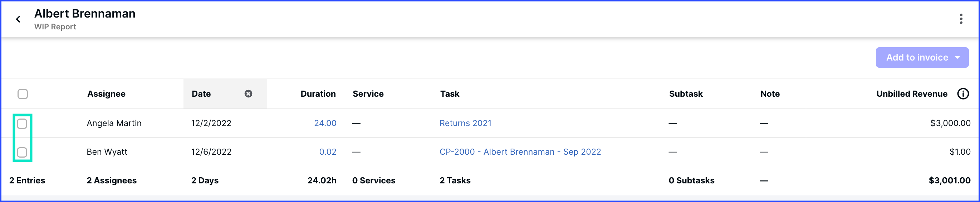Go back using the left arrow
The height and width of the screenshot is (202, 980).
tap(18, 19)
